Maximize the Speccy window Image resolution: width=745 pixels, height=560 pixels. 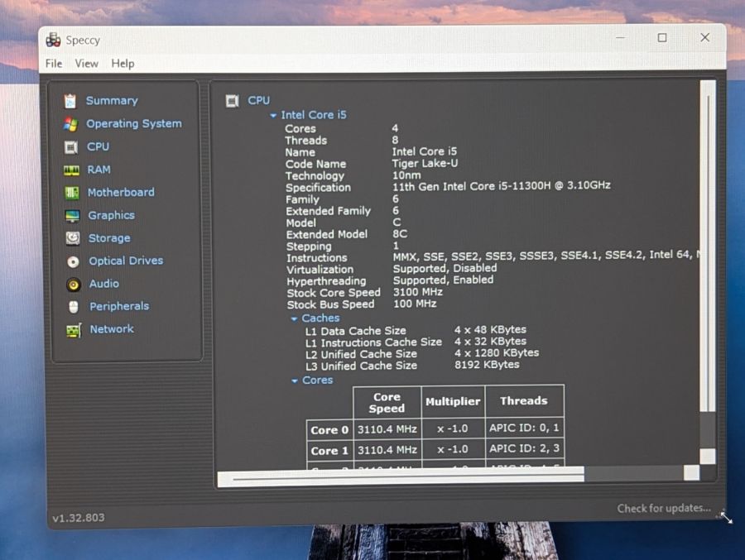coord(662,37)
